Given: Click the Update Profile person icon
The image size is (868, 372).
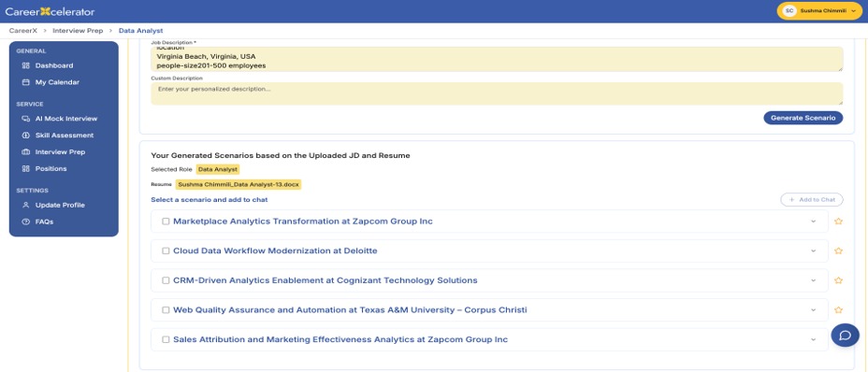Looking at the screenshot, I should pos(25,205).
